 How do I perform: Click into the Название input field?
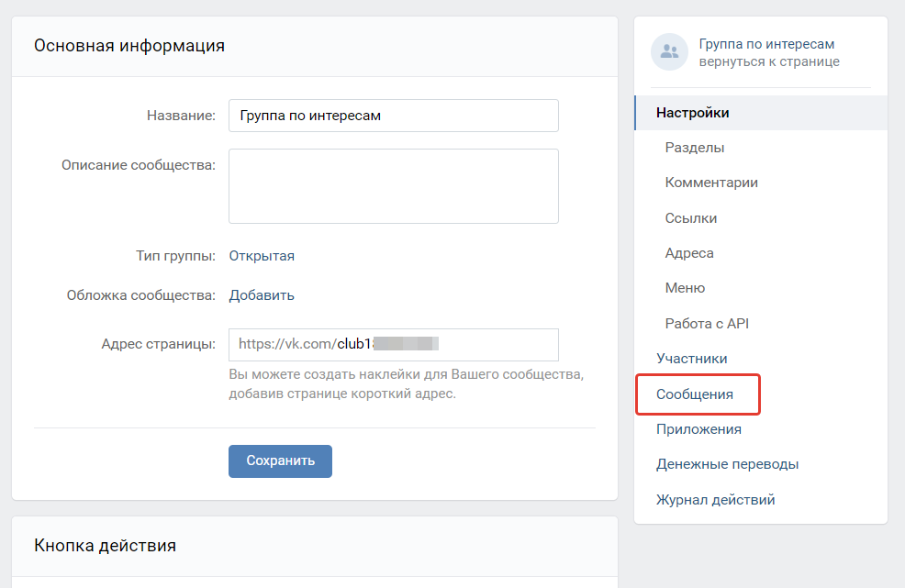pyautogui.click(x=393, y=116)
